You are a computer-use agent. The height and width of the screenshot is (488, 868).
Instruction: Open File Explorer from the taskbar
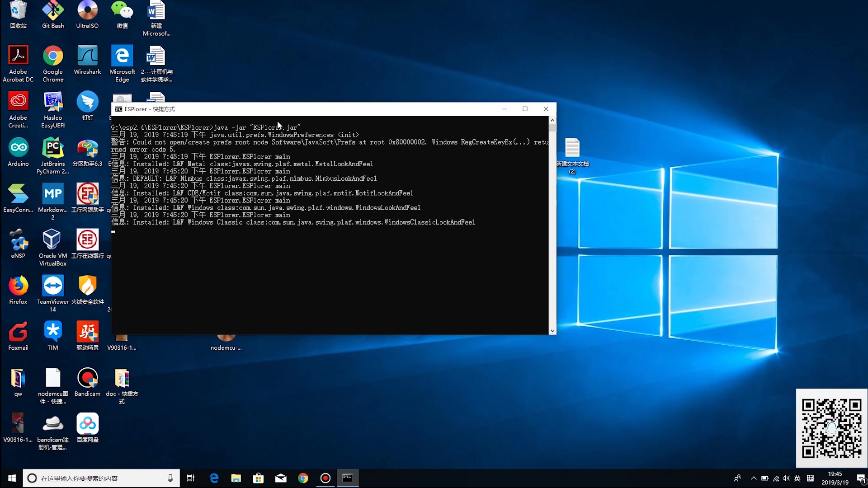(236, 478)
